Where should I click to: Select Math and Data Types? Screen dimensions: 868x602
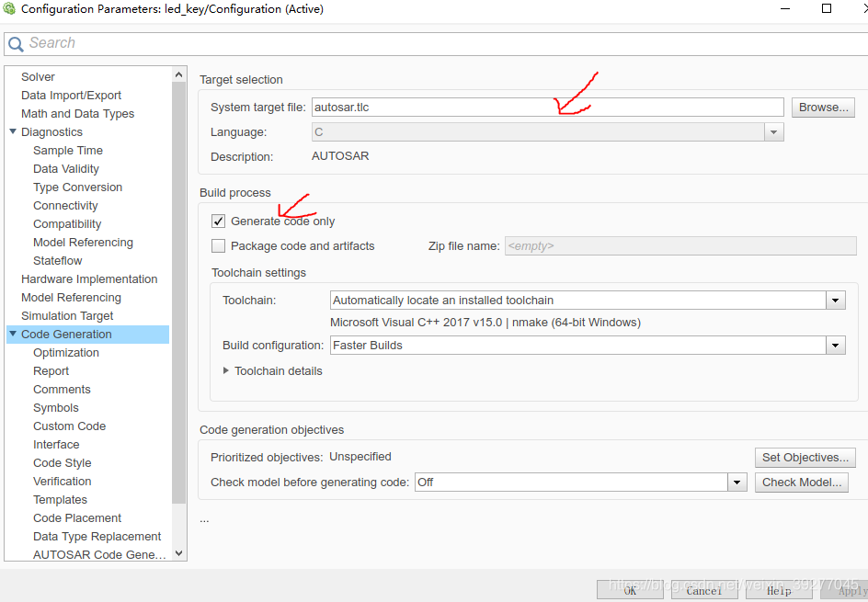point(77,113)
